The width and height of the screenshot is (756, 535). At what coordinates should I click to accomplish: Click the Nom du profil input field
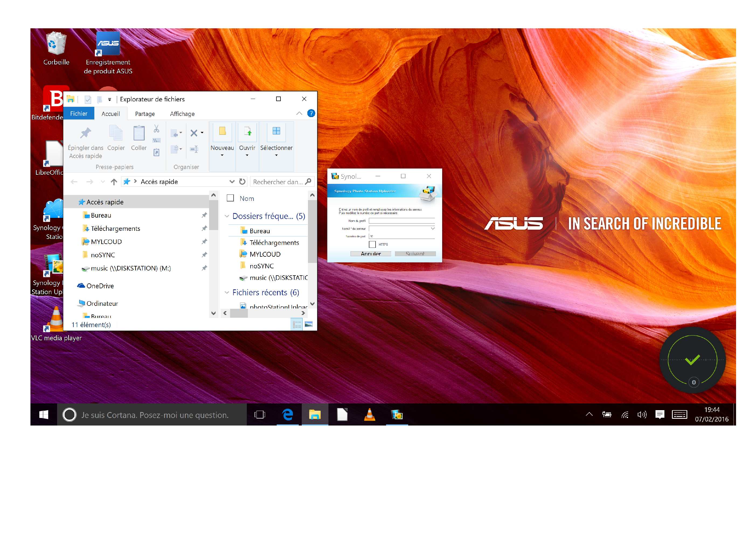tap(402, 221)
